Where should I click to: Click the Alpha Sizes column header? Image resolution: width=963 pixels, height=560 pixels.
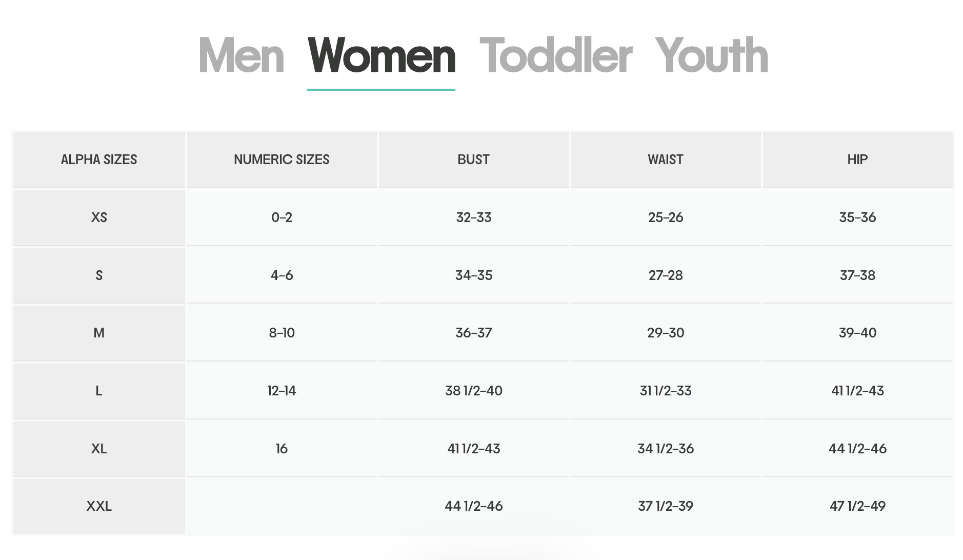click(99, 159)
